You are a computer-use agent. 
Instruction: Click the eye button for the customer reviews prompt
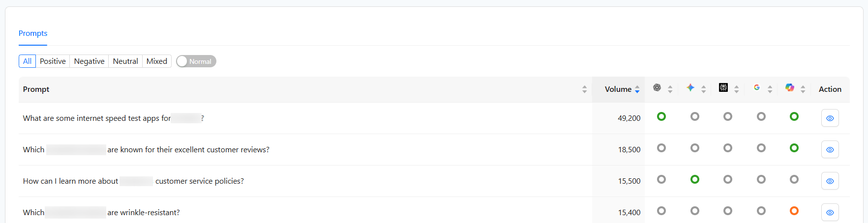830,150
